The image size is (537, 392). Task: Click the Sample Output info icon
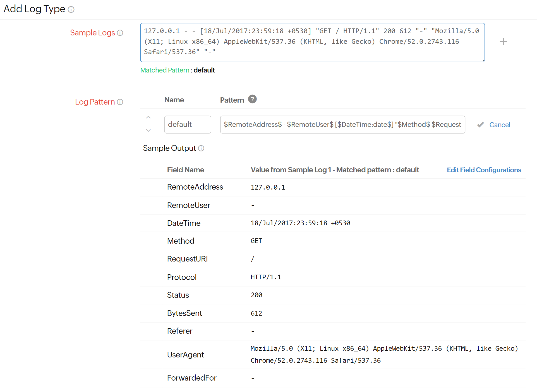(x=201, y=148)
